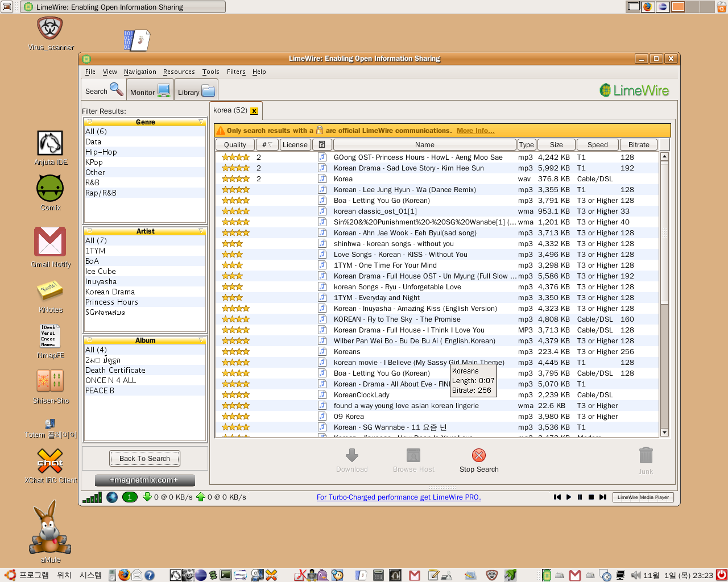Screen dimensions: 728x582
Task: Open the Gmail Notify desktop icon
Action: click(x=50, y=247)
